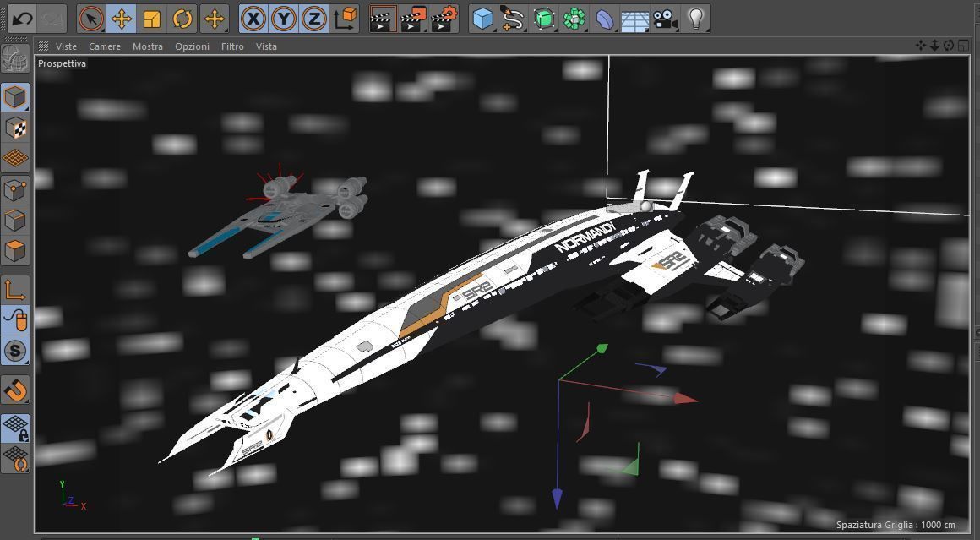
Task: Click the Planar Workplane icon
Action: click(x=15, y=458)
